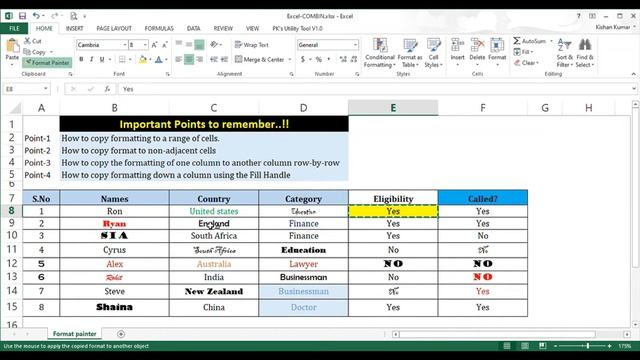This screenshot has height=360, width=640.
Task: Click cell containing New Zealand
Action: 214,291
